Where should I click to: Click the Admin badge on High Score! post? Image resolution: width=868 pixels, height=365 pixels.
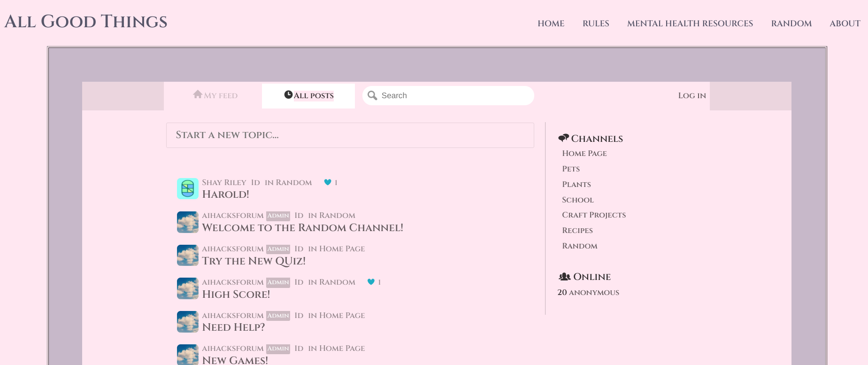point(278,282)
